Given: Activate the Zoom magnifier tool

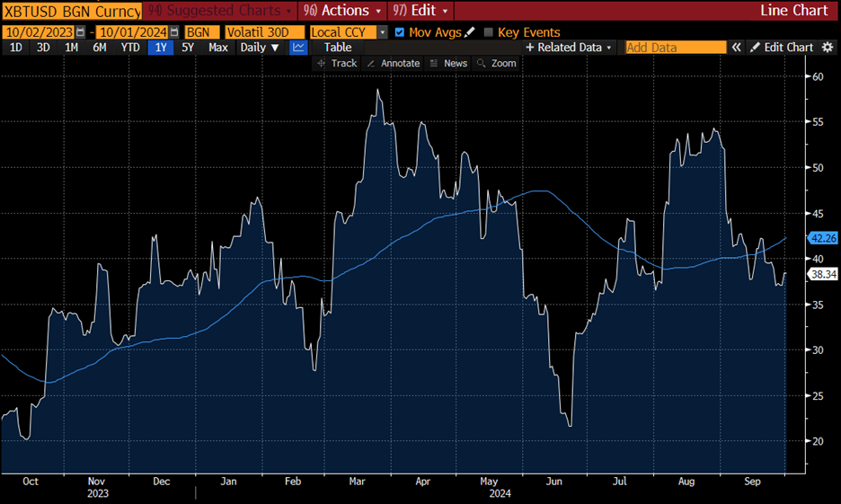Looking at the screenshot, I should (497, 63).
